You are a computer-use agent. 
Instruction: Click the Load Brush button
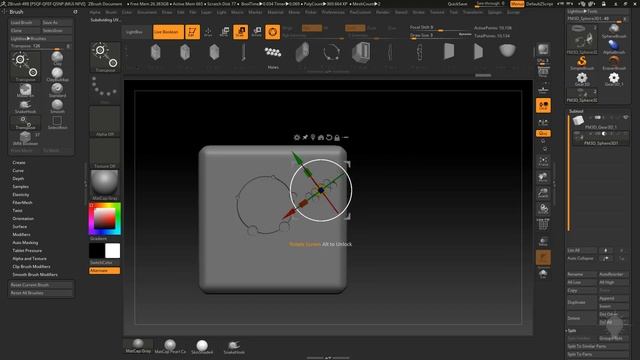point(25,22)
